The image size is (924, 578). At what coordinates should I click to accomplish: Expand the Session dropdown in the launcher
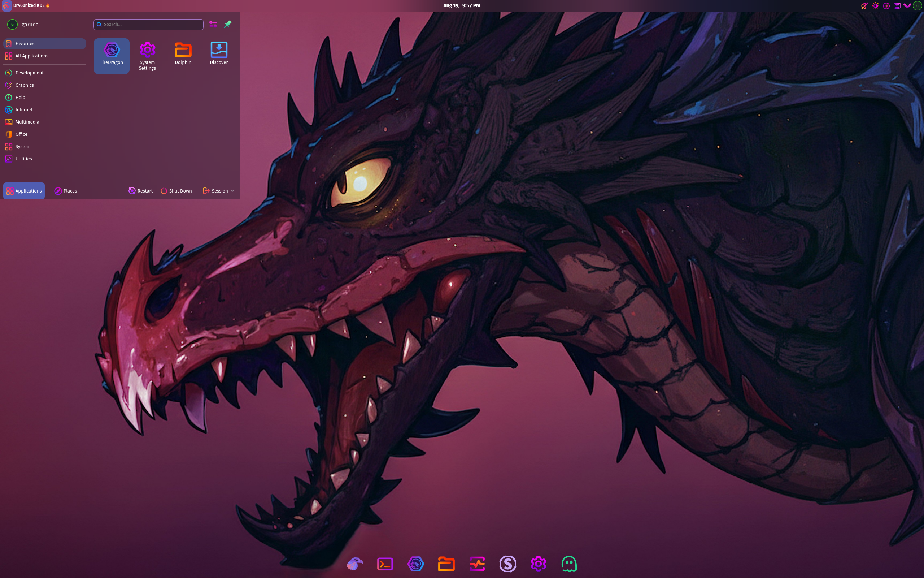pyautogui.click(x=218, y=191)
